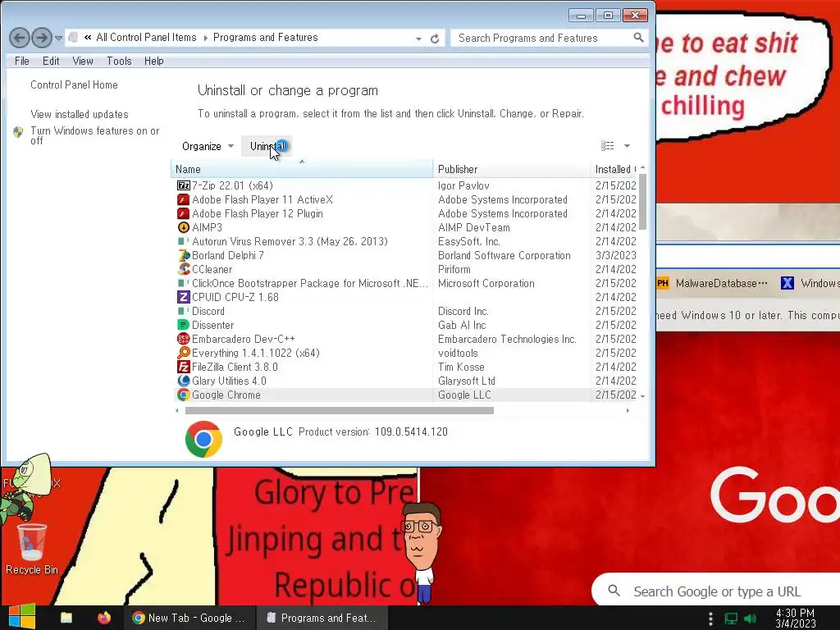Click the CCleaner program icon
This screenshot has height=630, width=840.
[183, 269]
